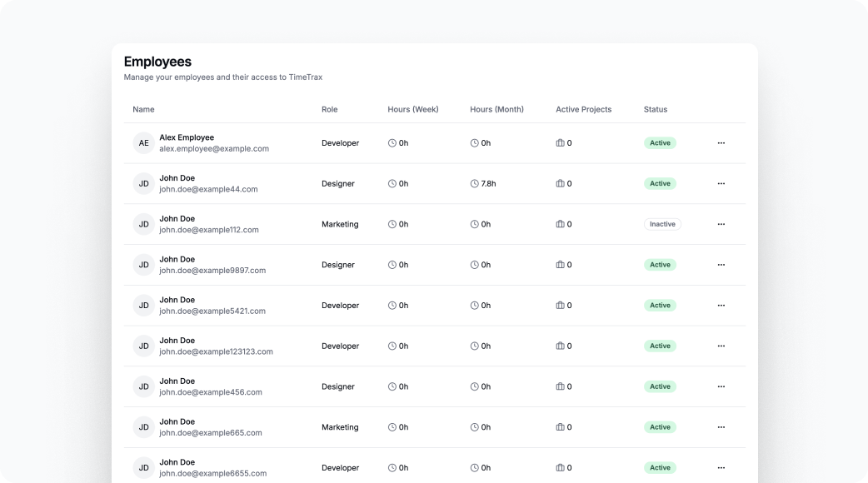Image resolution: width=868 pixels, height=483 pixels.
Task: Click the Active Projects column header
Action: click(x=583, y=110)
